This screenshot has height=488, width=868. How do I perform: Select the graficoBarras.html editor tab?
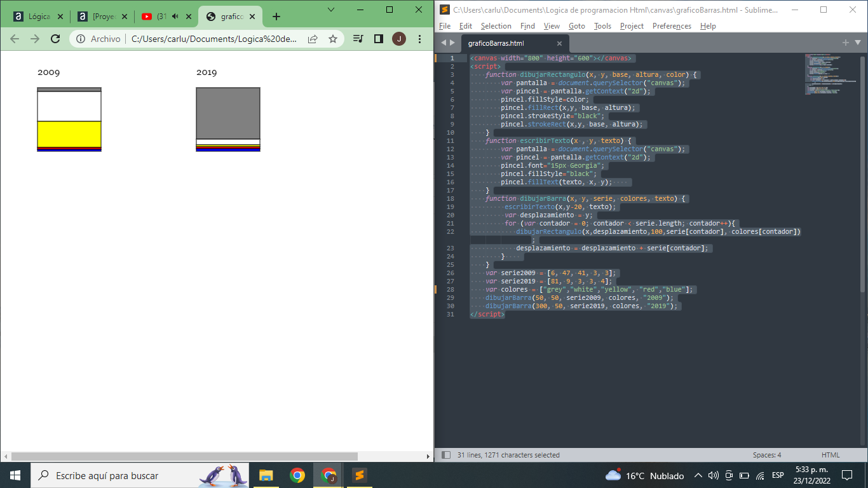[515, 44]
